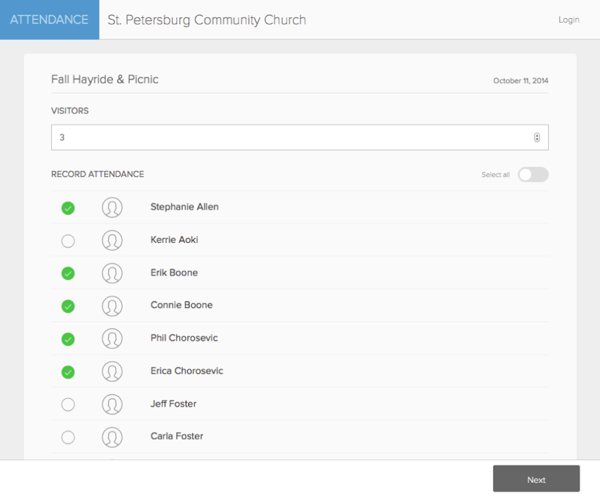The width and height of the screenshot is (600, 498).
Task: Click Stephanie Allen's avatar icon
Action: (112, 207)
